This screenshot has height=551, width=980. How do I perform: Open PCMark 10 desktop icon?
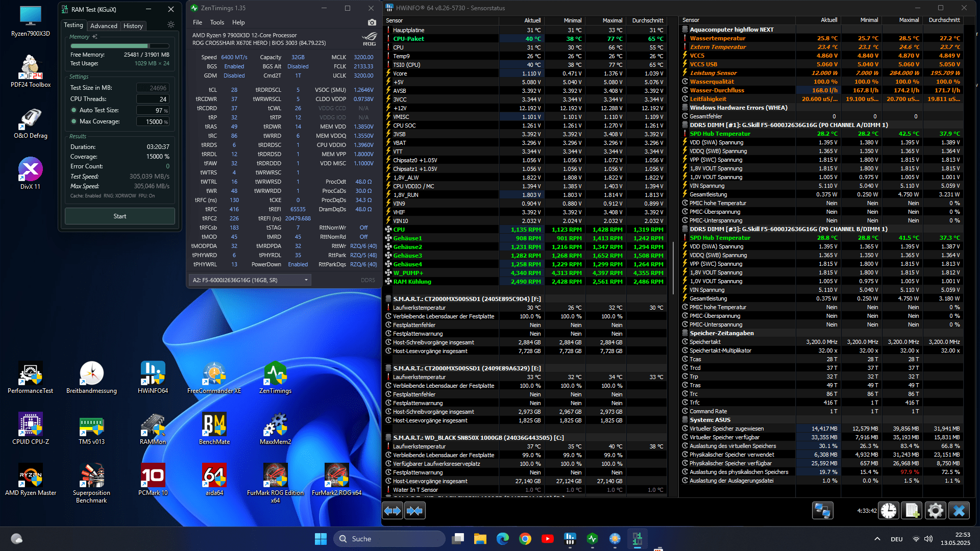[153, 480]
